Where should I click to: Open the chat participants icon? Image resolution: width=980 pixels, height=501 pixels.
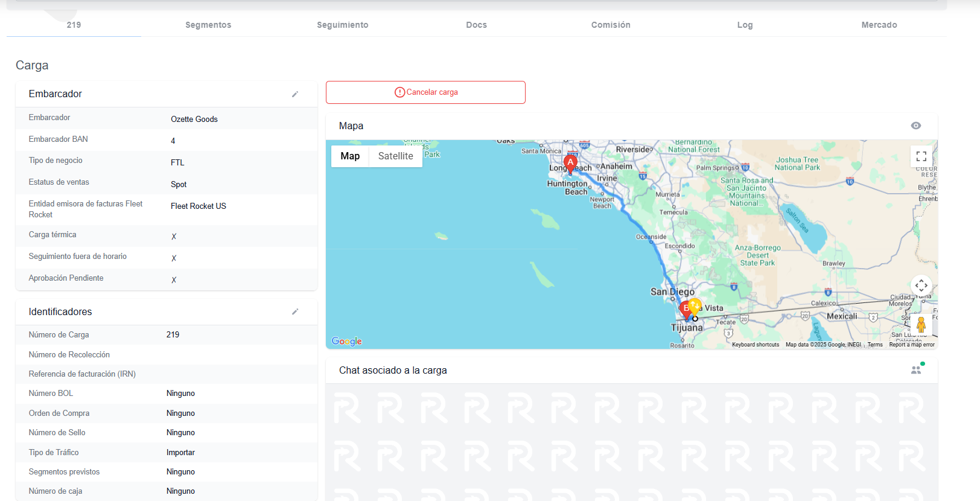click(917, 369)
